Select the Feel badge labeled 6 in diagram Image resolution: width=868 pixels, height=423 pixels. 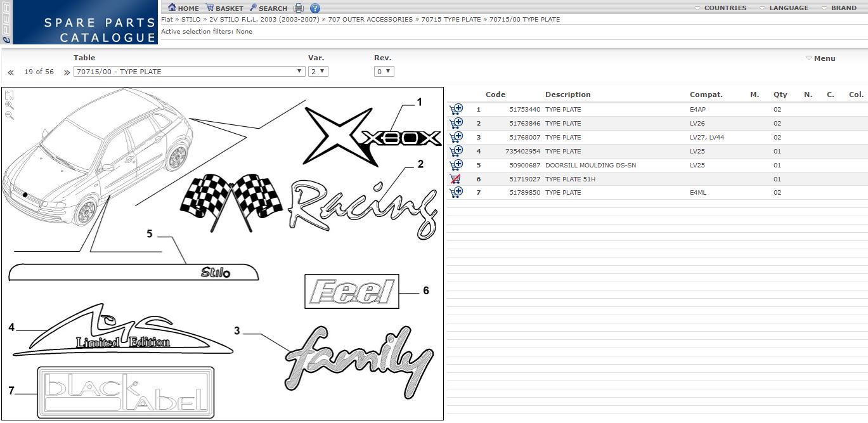352,291
